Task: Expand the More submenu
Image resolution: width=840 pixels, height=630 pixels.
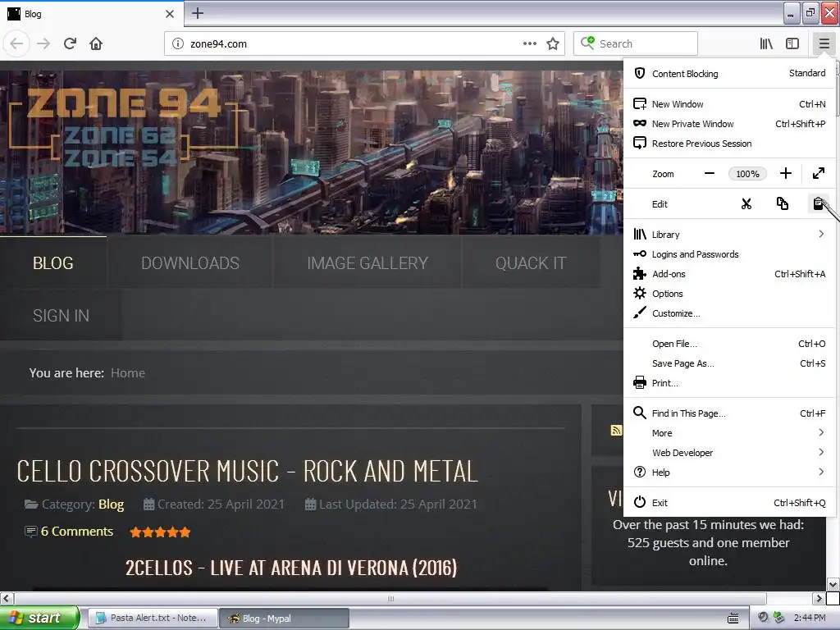Action: click(x=729, y=433)
